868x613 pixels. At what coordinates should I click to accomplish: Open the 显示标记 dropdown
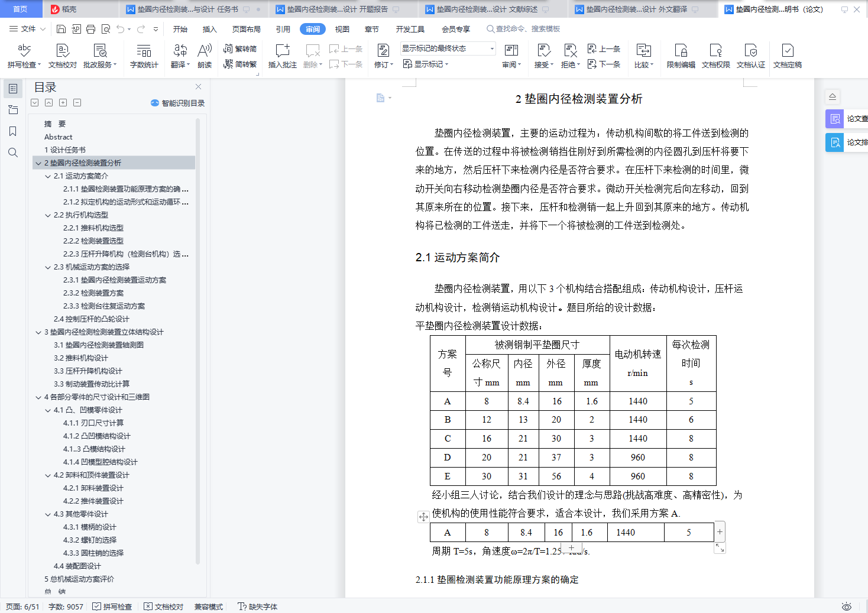[426, 64]
